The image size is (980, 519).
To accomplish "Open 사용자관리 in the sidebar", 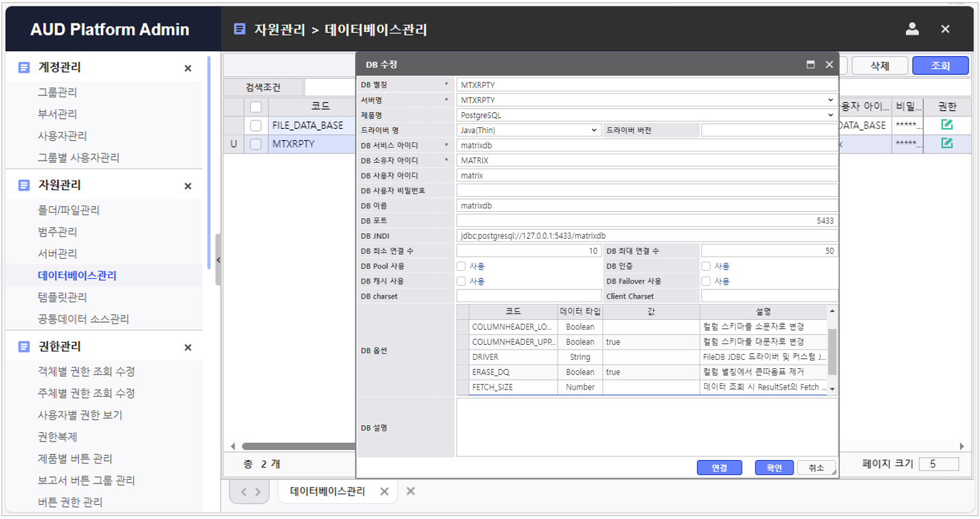I will point(63,136).
